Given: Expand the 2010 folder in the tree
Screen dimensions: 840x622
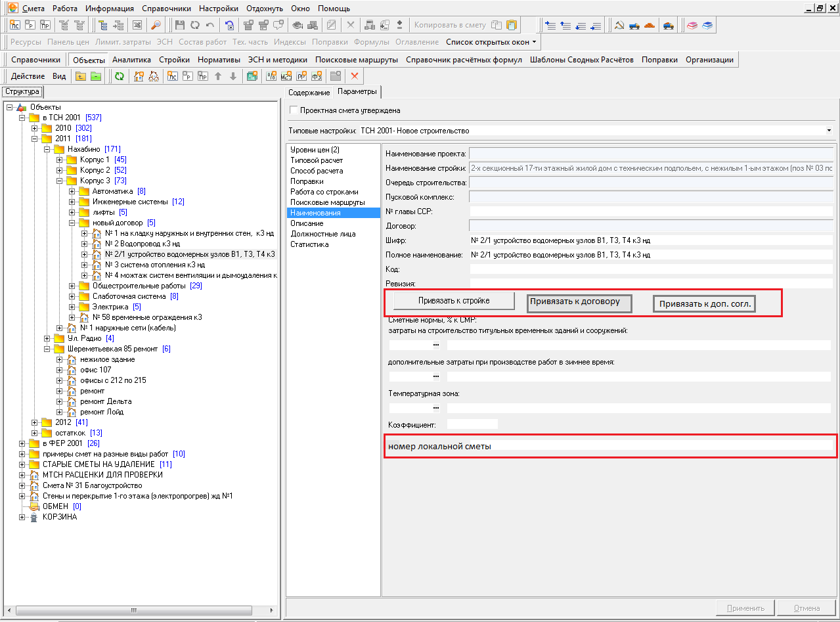Looking at the screenshot, I should 35,128.
